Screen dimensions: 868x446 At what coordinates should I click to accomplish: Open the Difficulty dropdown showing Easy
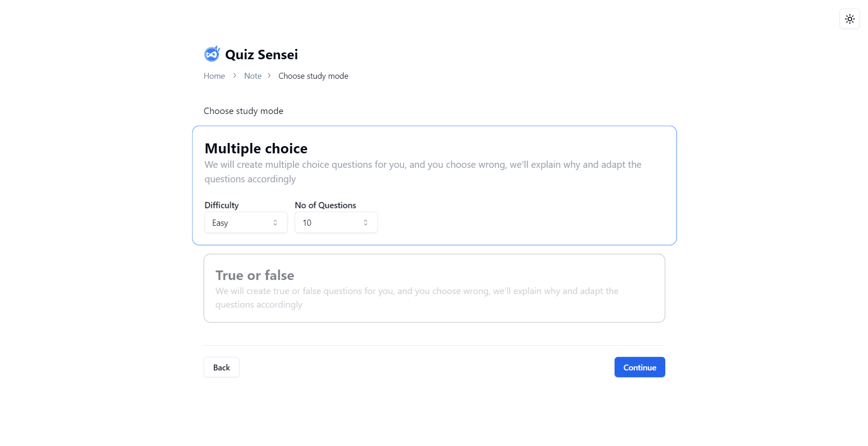(245, 223)
